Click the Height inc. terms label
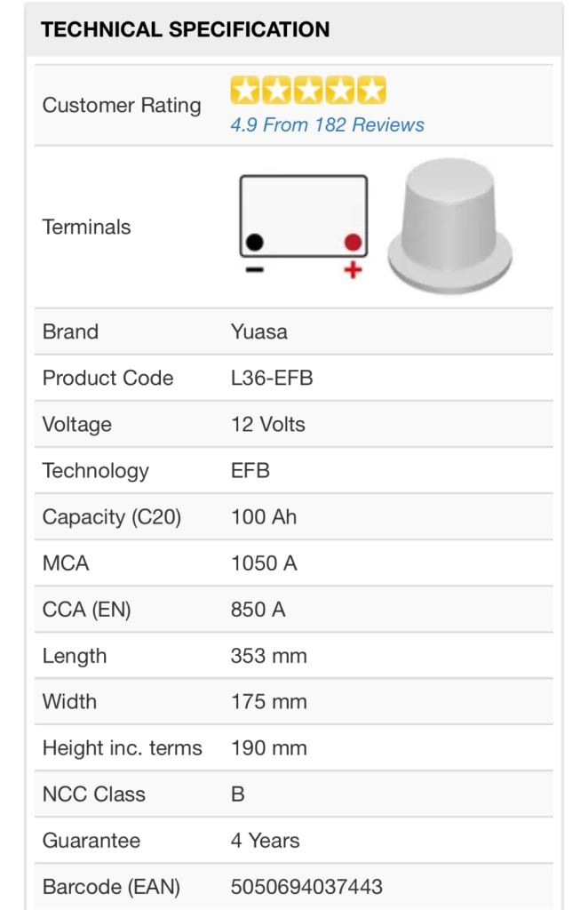The image size is (588, 910). tap(123, 748)
